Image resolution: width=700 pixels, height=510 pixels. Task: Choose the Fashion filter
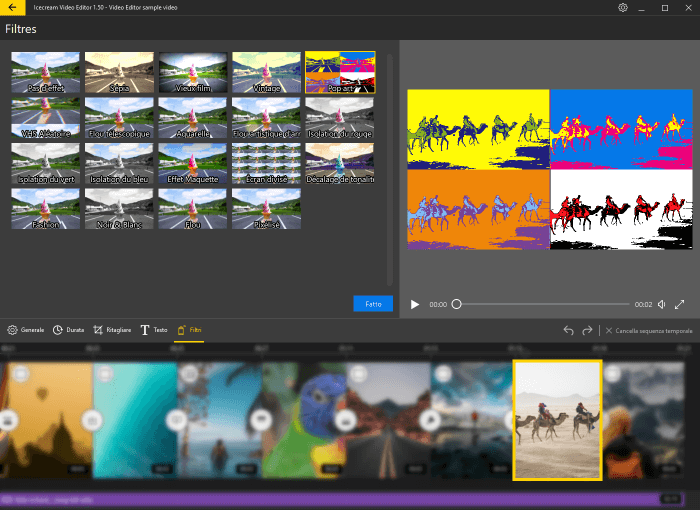[x=46, y=209]
